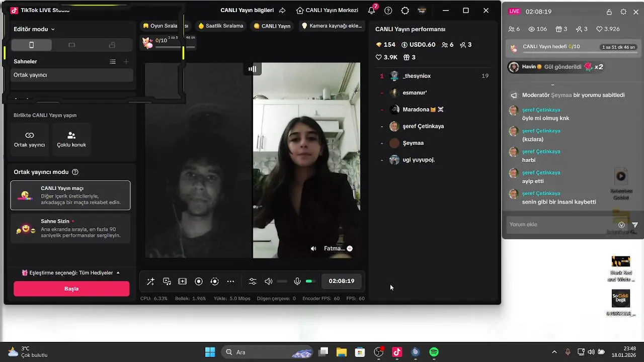Open TikTok LIVE Studio settings gear

pos(405,11)
